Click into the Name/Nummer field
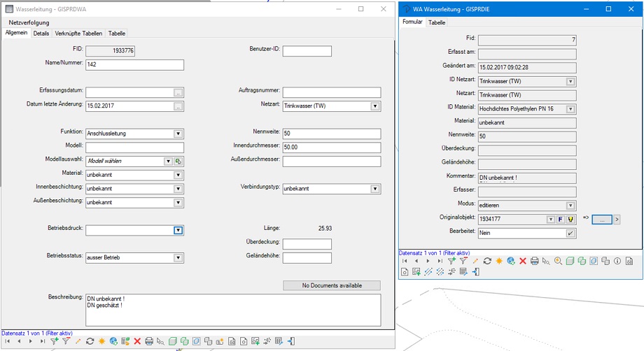 coord(134,65)
